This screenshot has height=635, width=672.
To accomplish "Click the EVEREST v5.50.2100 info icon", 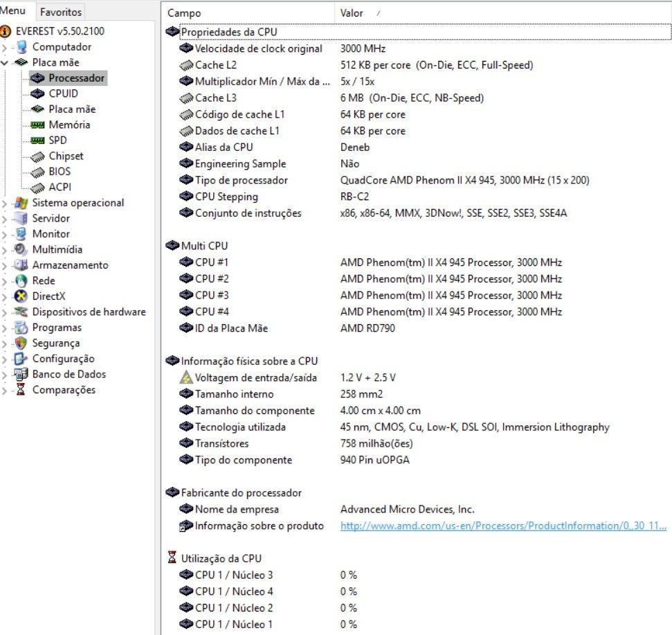I will click(x=6, y=31).
